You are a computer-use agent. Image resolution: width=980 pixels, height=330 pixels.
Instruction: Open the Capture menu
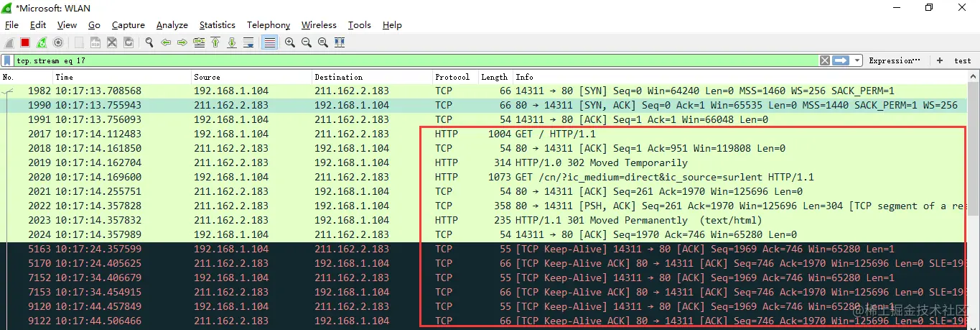point(129,25)
